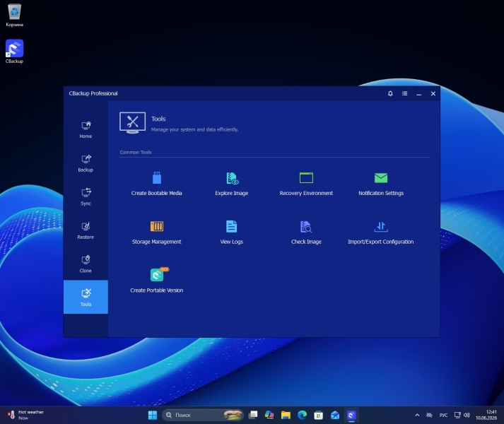Open Copilot app in the taskbar
The image size is (504, 424).
(x=269, y=415)
